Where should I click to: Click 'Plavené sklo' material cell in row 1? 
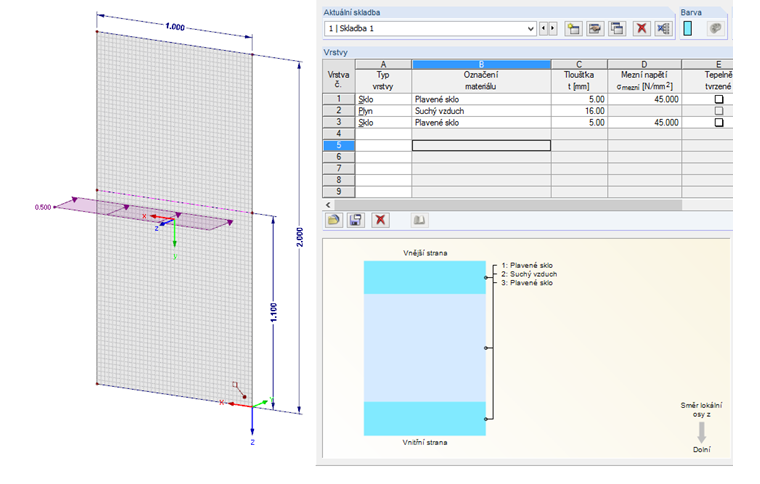click(481, 99)
